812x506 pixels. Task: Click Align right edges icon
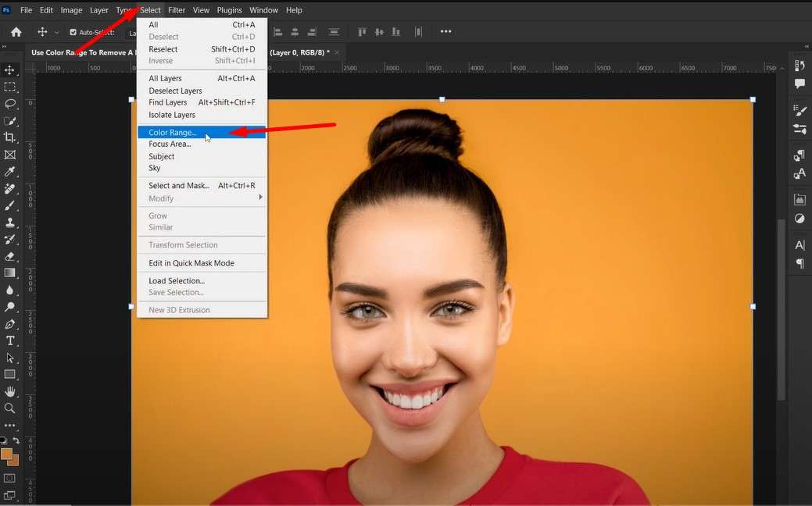coord(311,32)
